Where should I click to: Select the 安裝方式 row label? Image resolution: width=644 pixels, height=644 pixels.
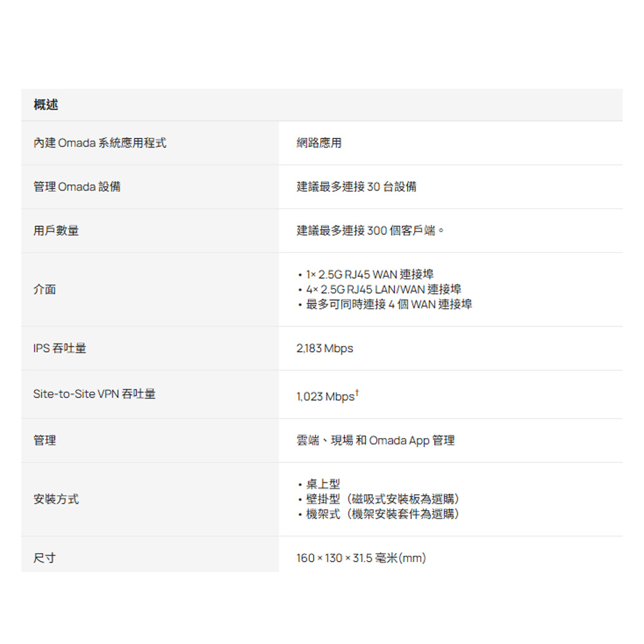pyautogui.click(x=56, y=500)
